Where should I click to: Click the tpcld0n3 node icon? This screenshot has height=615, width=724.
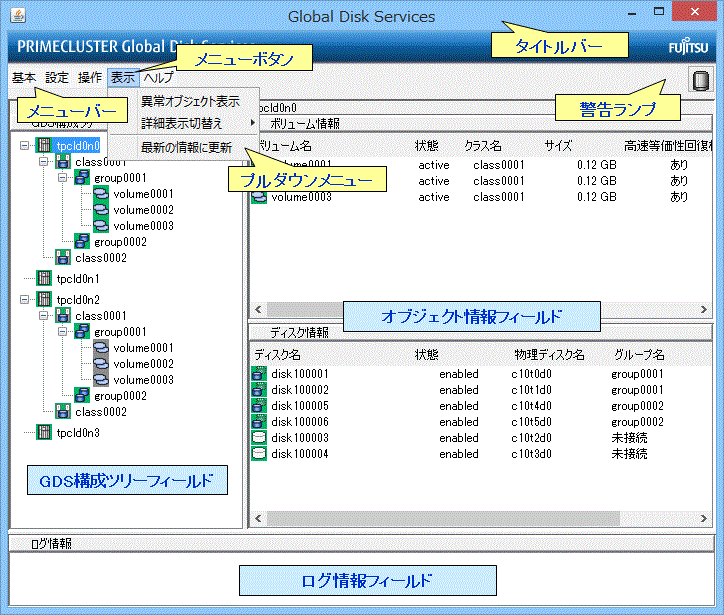click(x=44, y=432)
